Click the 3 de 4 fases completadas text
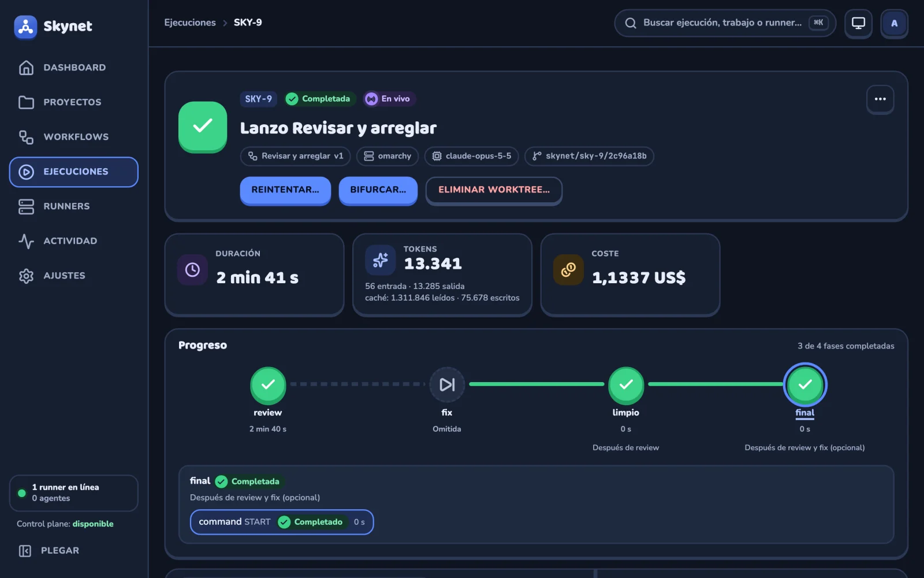The image size is (924, 578). click(x=846, y=346)
